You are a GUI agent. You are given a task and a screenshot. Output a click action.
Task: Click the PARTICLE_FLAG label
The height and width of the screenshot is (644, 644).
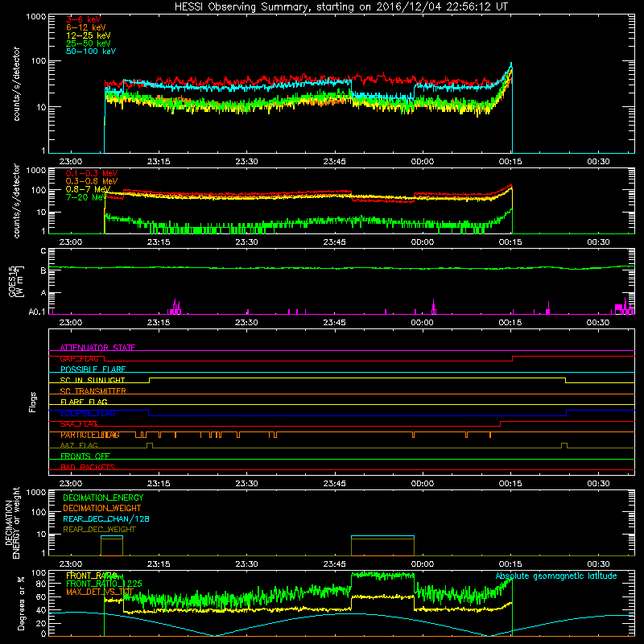click(x=90, y=435)
